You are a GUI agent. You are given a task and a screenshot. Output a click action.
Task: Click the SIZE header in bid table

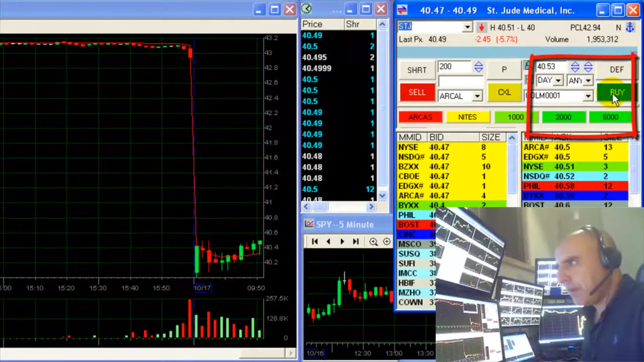(x=493, y=137)
